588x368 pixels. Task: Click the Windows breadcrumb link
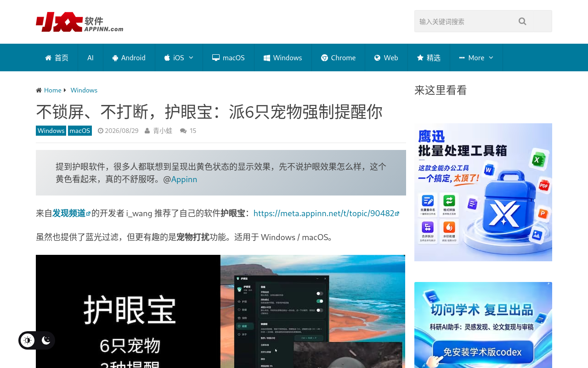[x=84, y=90]
